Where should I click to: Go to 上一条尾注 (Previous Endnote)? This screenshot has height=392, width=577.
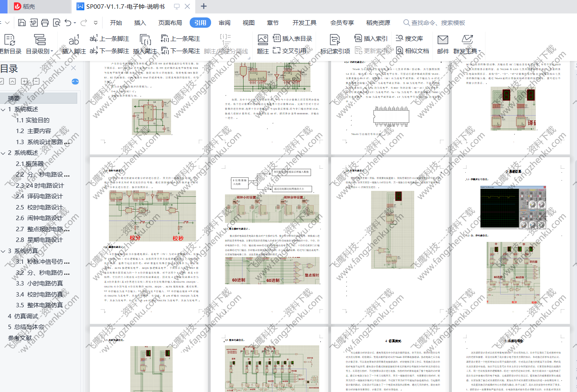181,38
